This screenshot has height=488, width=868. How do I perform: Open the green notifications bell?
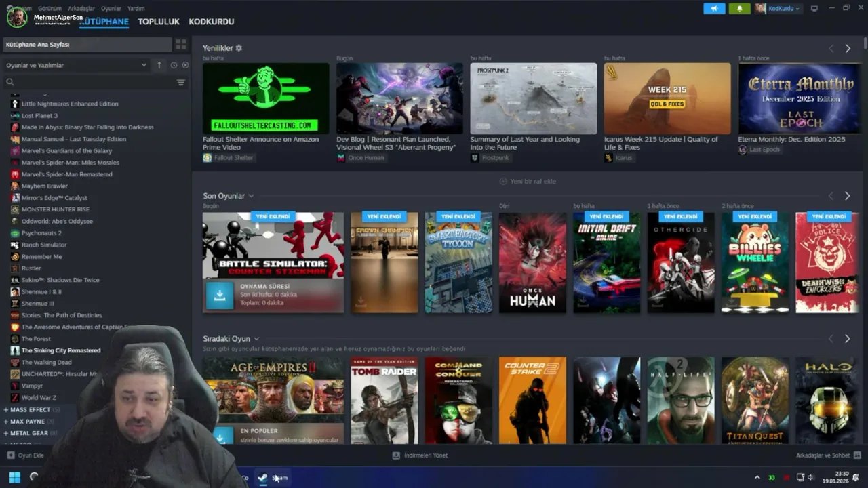pos(739,8)
